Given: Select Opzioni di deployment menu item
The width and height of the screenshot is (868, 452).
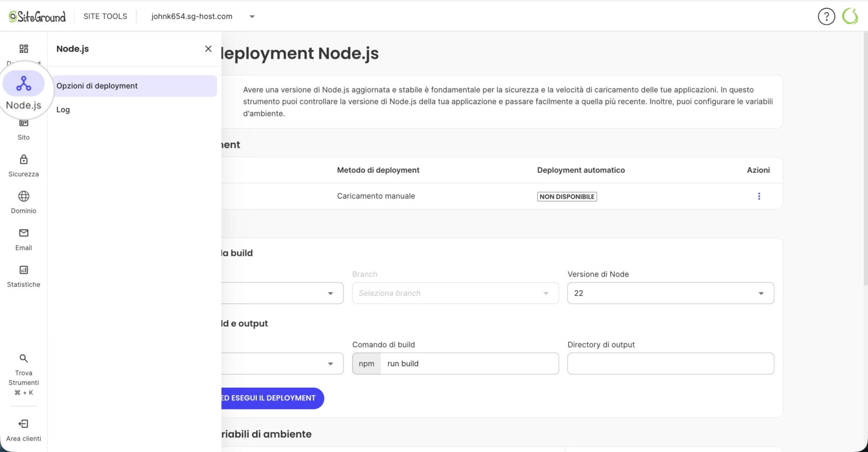Looking at the screenshot, I should [134, 86].
